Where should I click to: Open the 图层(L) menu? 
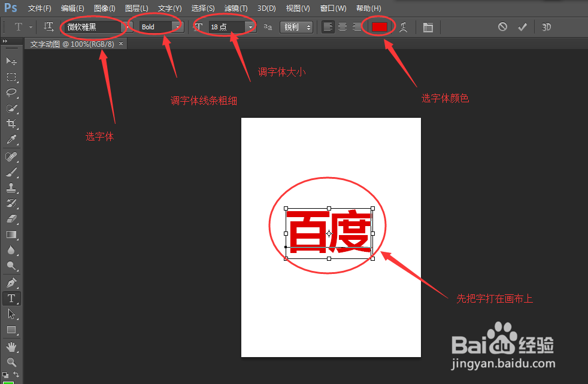[x=137, y=8]
